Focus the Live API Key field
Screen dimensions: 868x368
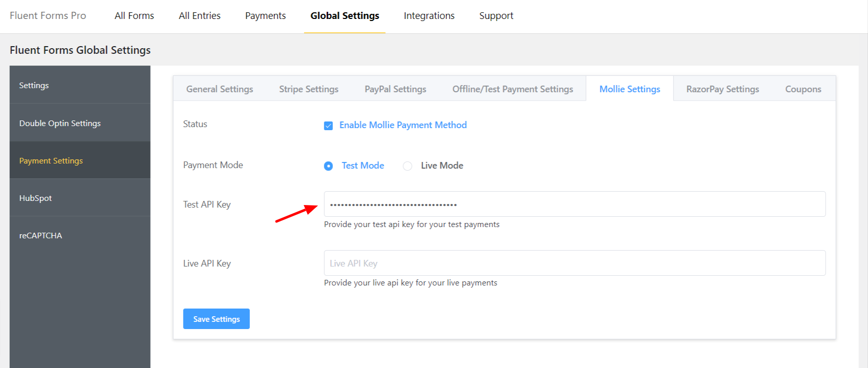coord(575,263)
